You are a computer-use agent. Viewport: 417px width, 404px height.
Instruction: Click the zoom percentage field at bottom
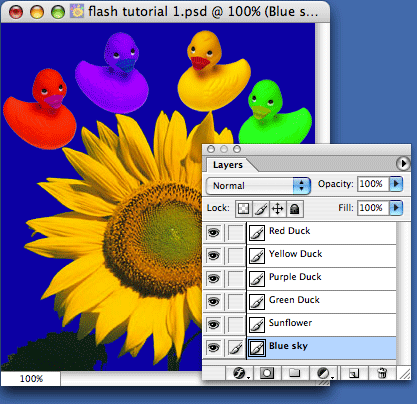coord(31,379)
